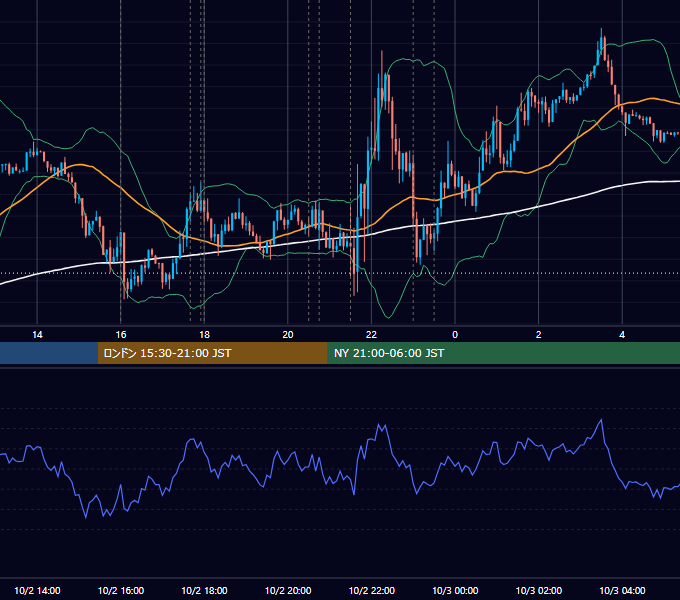Click the hour label 18 on price chart axis
This screenshot has width=680, height=600.
coord(204,335)
